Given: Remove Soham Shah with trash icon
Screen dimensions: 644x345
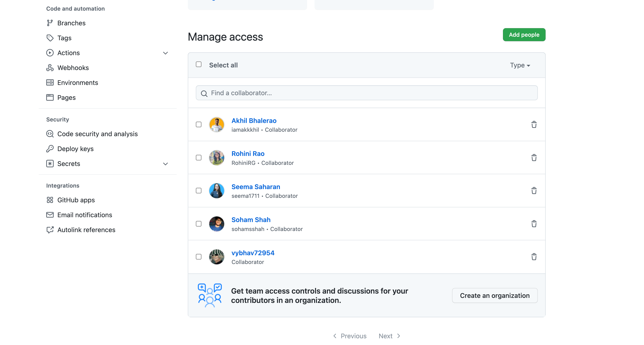Looking at the screenshot, I should point(534,224).
